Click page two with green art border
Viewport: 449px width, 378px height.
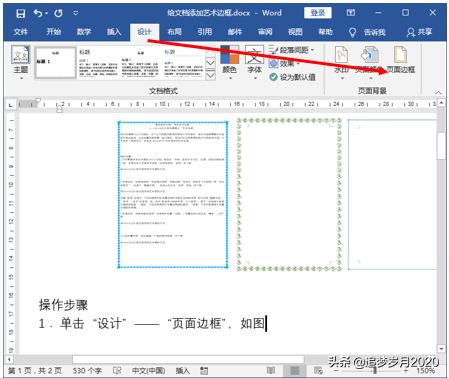(x=289, y=195)
